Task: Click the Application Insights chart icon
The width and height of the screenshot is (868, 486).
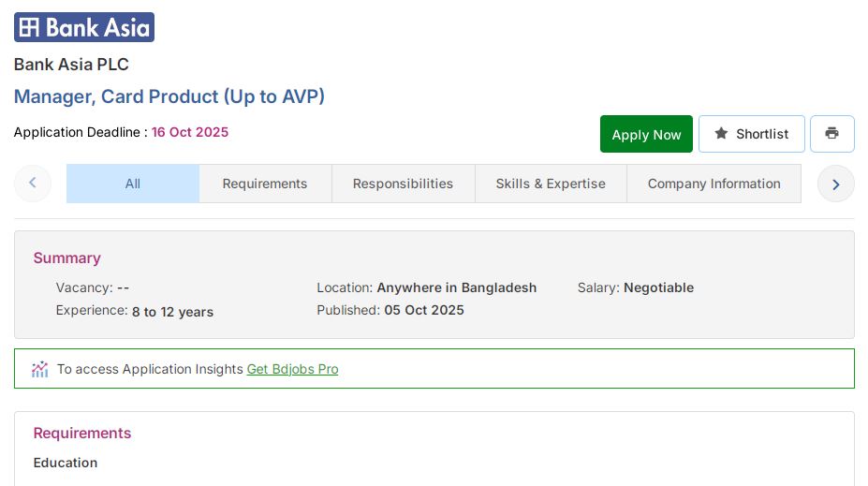Action: (39, 369)
